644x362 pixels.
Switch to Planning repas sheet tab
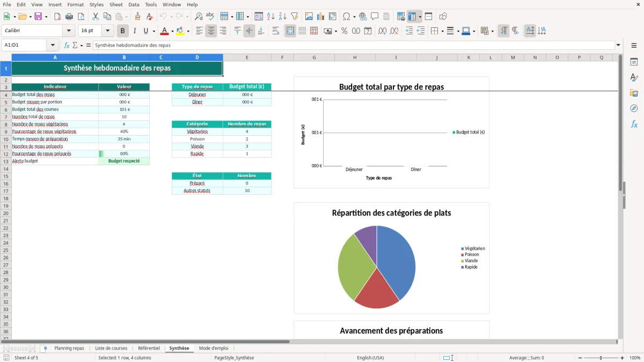click(69, 348)
